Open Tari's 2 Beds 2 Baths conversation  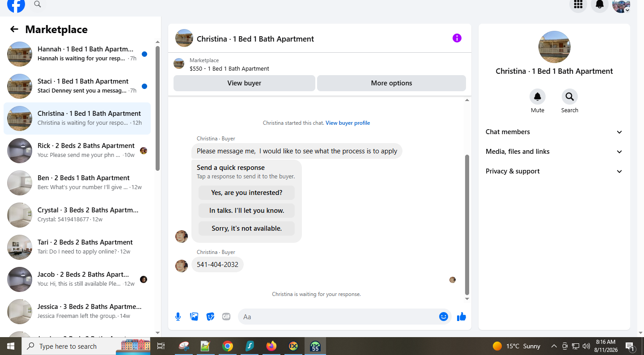[x=77, y=247]
